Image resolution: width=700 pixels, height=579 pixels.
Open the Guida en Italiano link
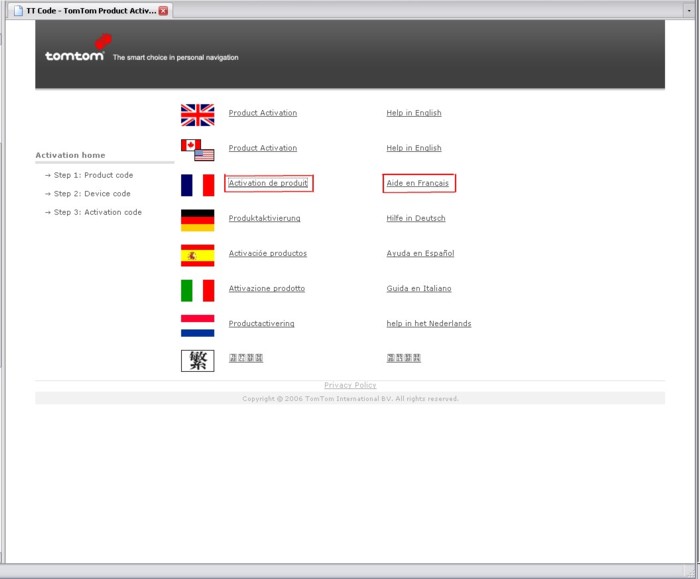(419, 288)
